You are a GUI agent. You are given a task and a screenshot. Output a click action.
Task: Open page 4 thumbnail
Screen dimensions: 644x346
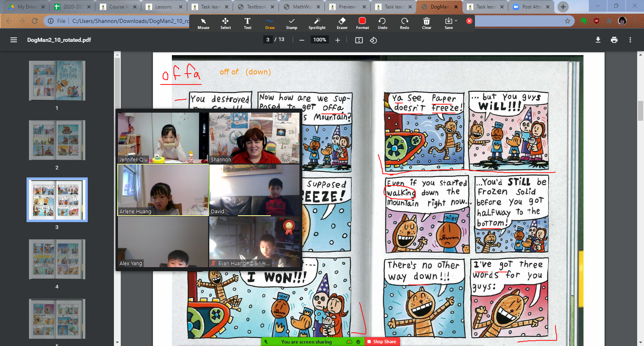click(x=57, y=259)
